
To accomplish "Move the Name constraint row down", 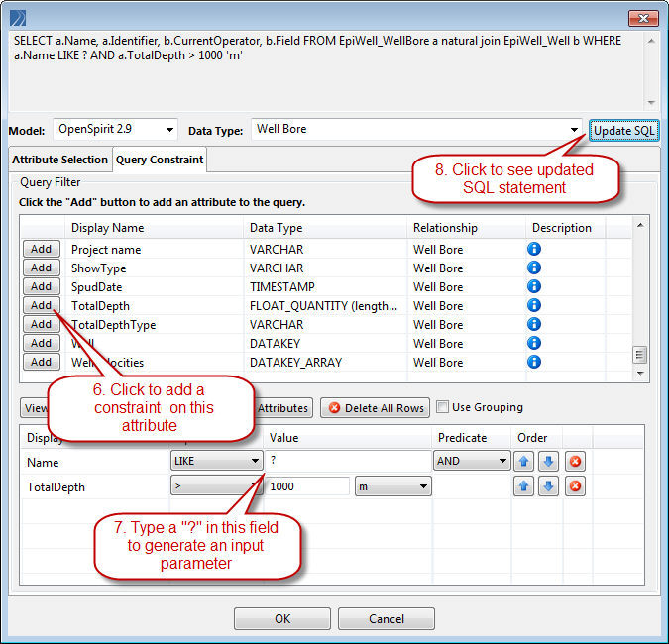I will [549, 461].
